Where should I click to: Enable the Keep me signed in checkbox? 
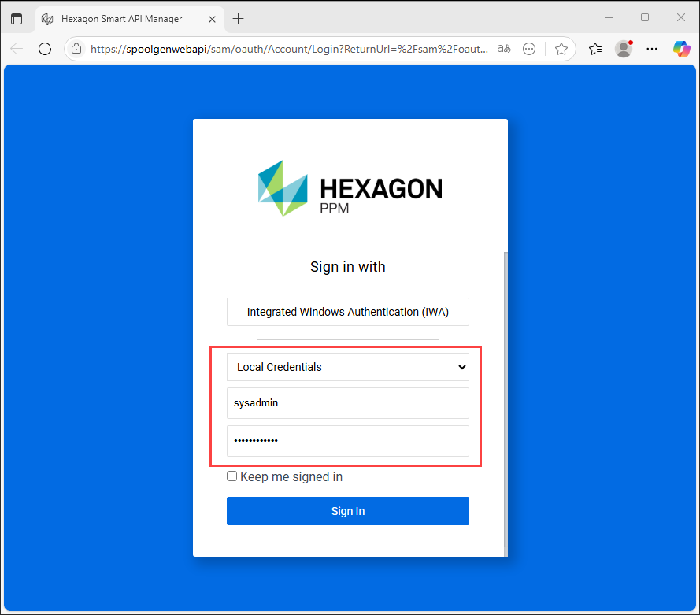[231, 476]
